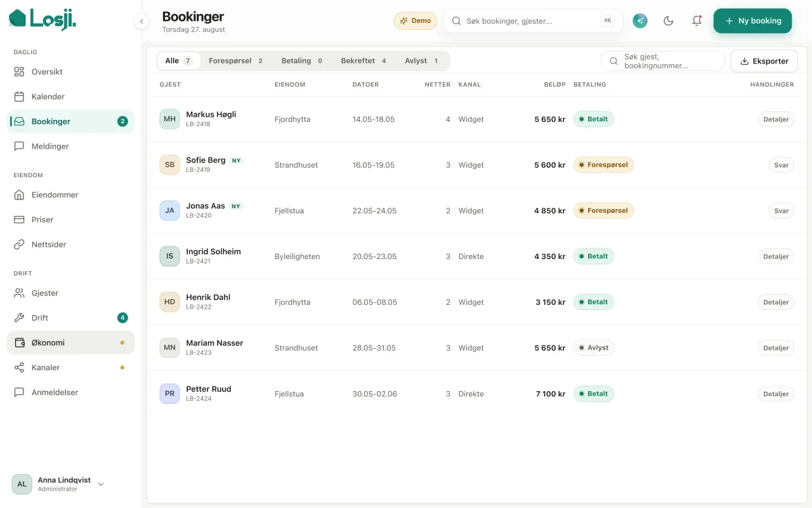Click the SB avatar of Sofie Berg
812x508 pixels.
[x=169, y=165]
